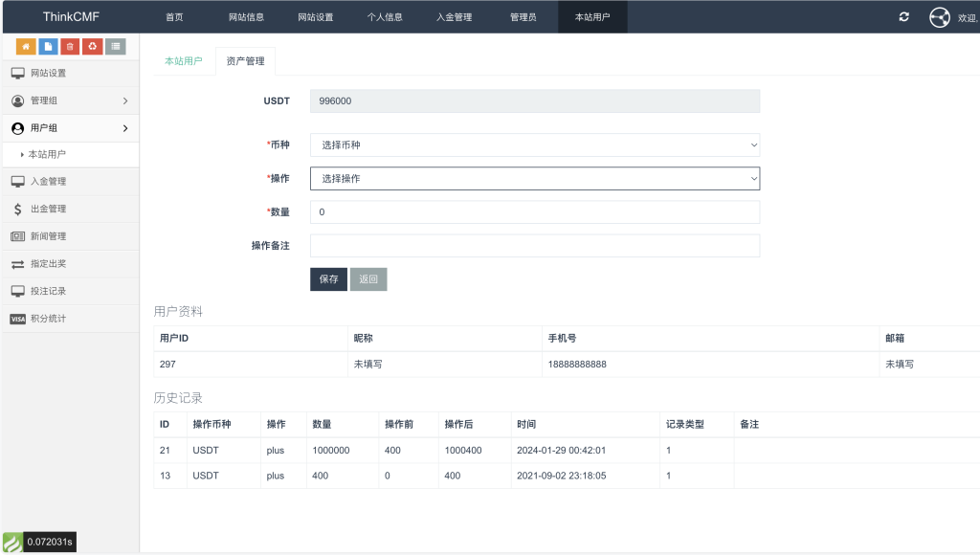
Task: Click the 保存 save button
Action: tap(328, 278)
